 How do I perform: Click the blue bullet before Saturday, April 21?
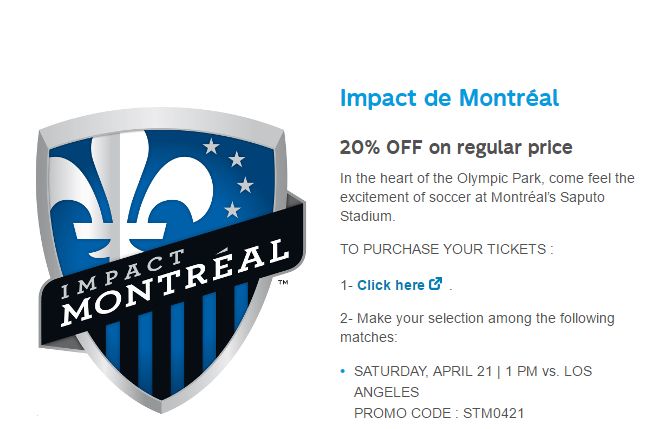tap(343, 371)
